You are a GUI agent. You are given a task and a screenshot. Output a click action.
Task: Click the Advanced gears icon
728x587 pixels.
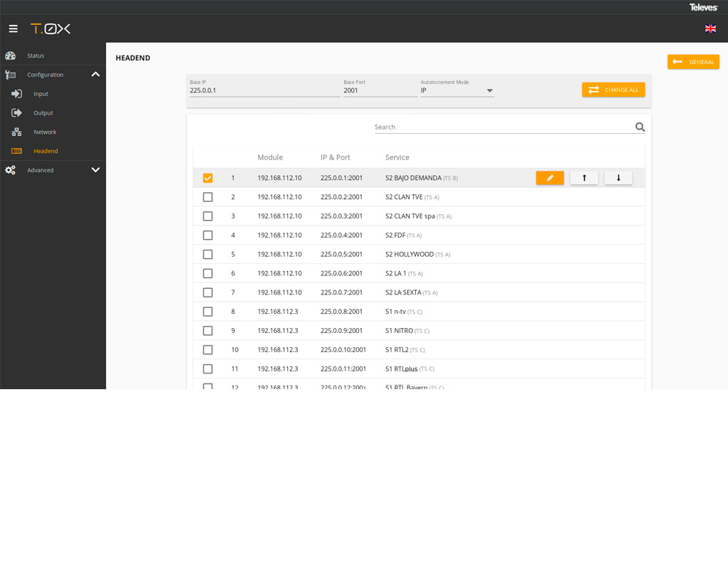pos(10,170)
